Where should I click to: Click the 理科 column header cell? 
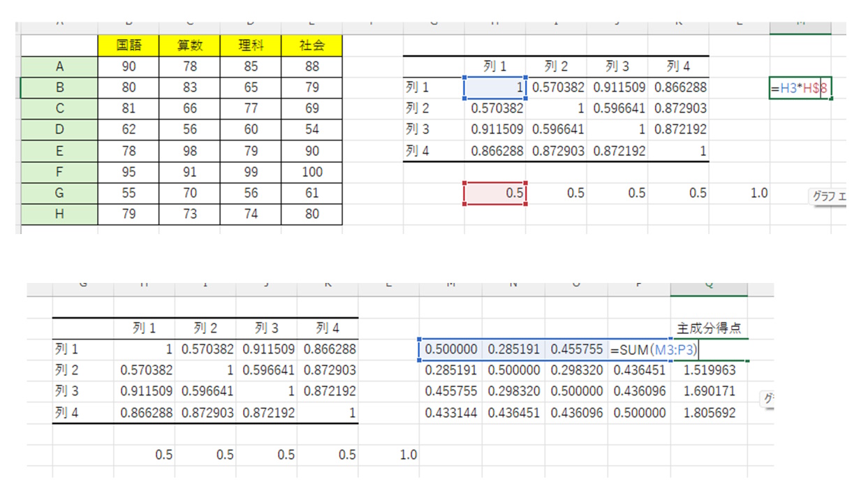(x=251, y=46)
